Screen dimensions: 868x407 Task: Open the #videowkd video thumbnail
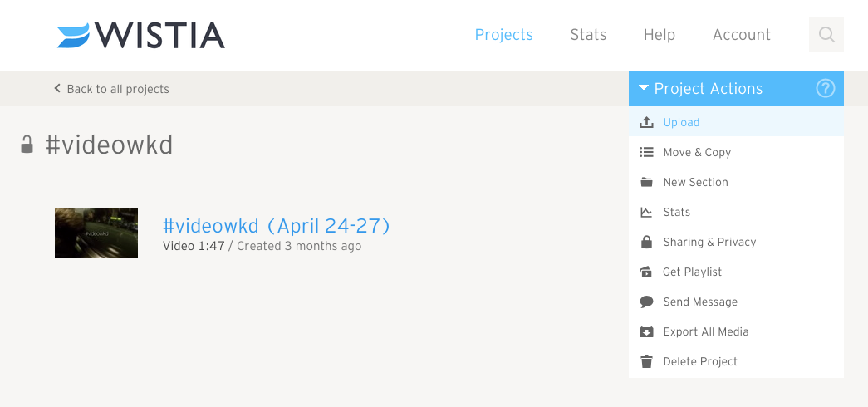pos(96,233)
